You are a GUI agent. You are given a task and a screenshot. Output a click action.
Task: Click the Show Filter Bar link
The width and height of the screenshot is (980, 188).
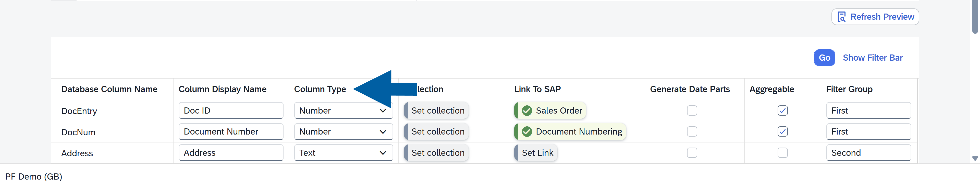(872, 58)
